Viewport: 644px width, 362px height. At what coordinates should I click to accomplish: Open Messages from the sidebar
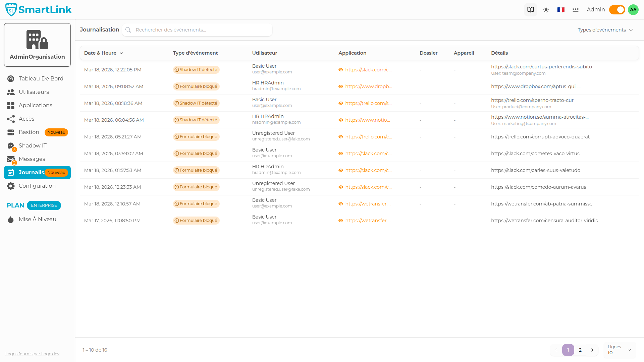tap(32, 159)
